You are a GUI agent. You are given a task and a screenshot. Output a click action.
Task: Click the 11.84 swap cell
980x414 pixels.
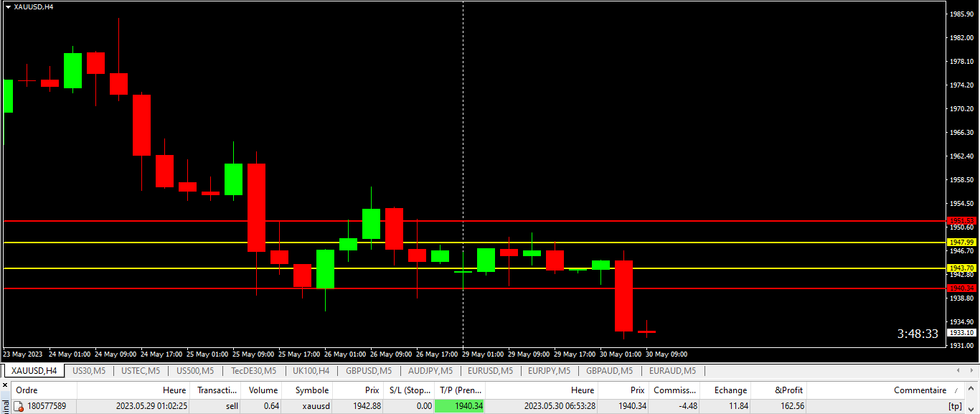pyautogui.click(x=725, y=406)
